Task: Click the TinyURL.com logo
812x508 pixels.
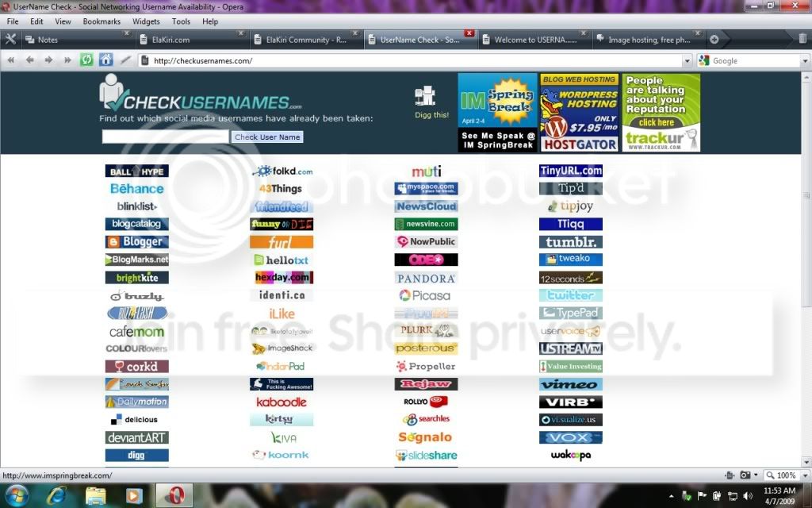Action: (x=570, y=171)
